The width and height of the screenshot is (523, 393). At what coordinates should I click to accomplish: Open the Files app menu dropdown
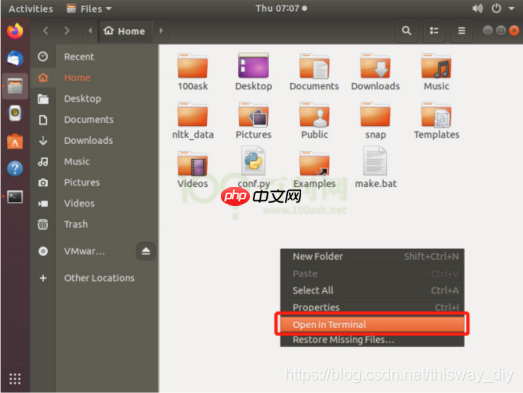click(89, 9)
